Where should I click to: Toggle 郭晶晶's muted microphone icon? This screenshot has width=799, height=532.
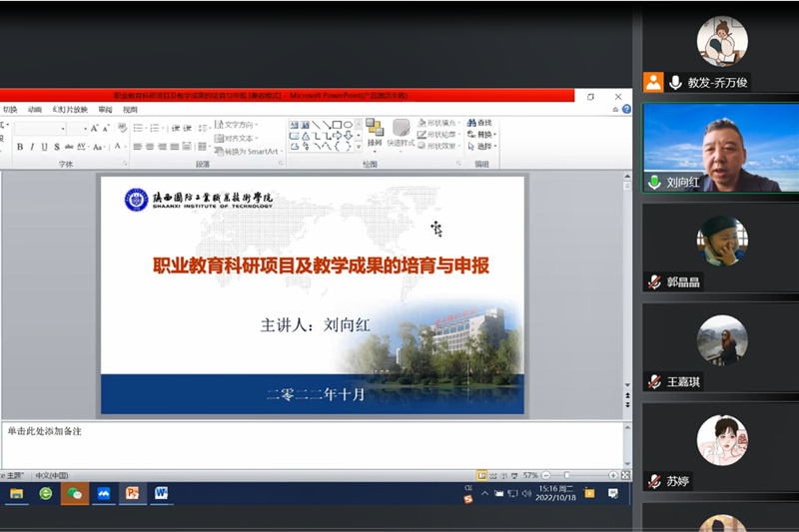[x=654, y=282]
